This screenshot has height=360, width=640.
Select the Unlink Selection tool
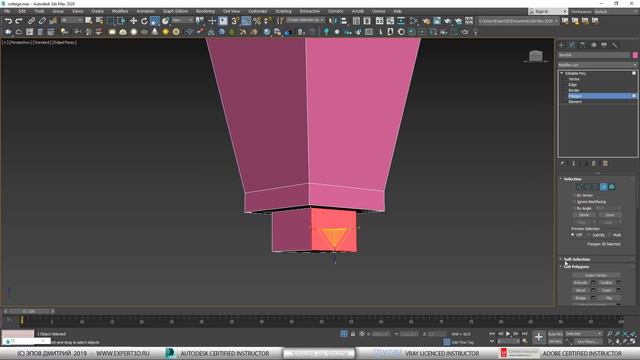pyautogui.click(x=42, y=20)
